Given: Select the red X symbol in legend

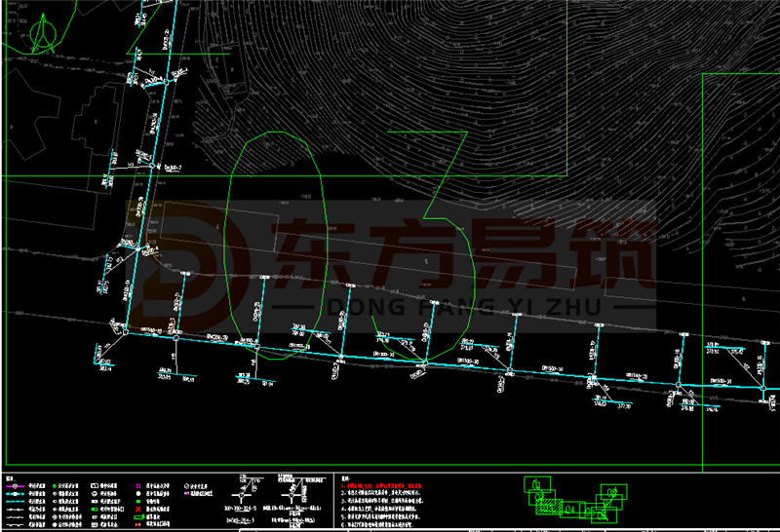Looking at the screenshot, I should pos(138,510).
